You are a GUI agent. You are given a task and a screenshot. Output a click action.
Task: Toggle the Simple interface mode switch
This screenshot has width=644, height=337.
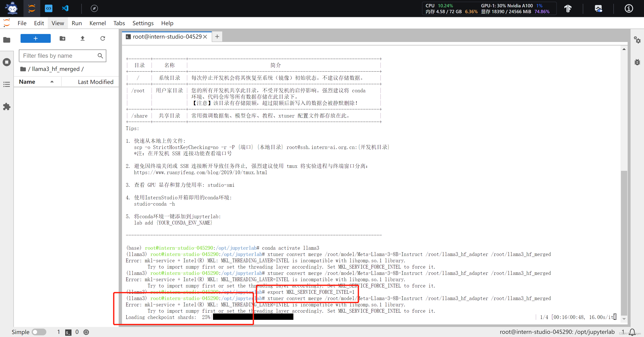(x=38, y=332)
